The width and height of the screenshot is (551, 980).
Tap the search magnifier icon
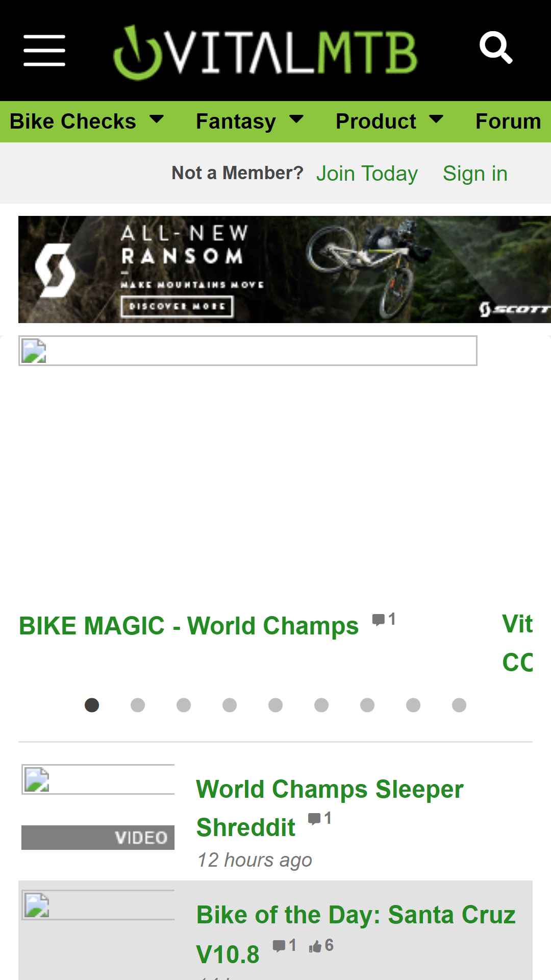tap(496, 48)
